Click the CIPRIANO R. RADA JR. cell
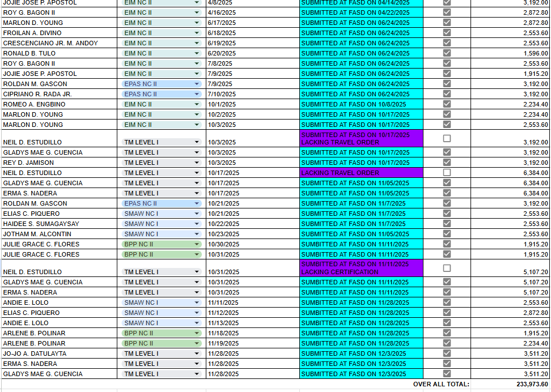Viewport: 551px width, 392px height. (x=60, y=94)
